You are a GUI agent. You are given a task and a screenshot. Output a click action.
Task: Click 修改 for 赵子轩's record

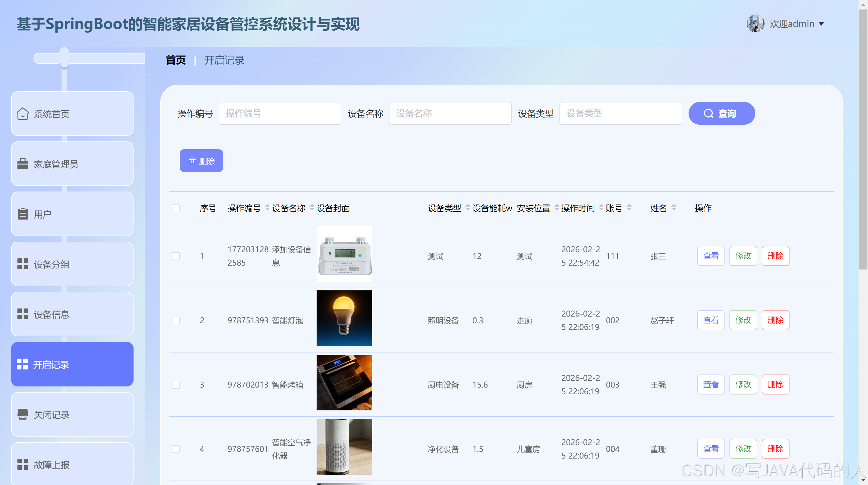click(743, 320)
